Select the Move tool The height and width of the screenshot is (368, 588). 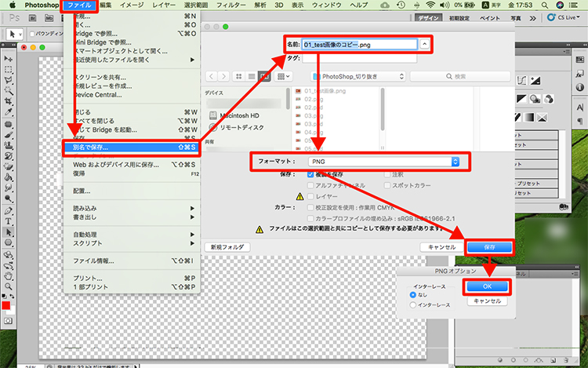tap(9, 59)
